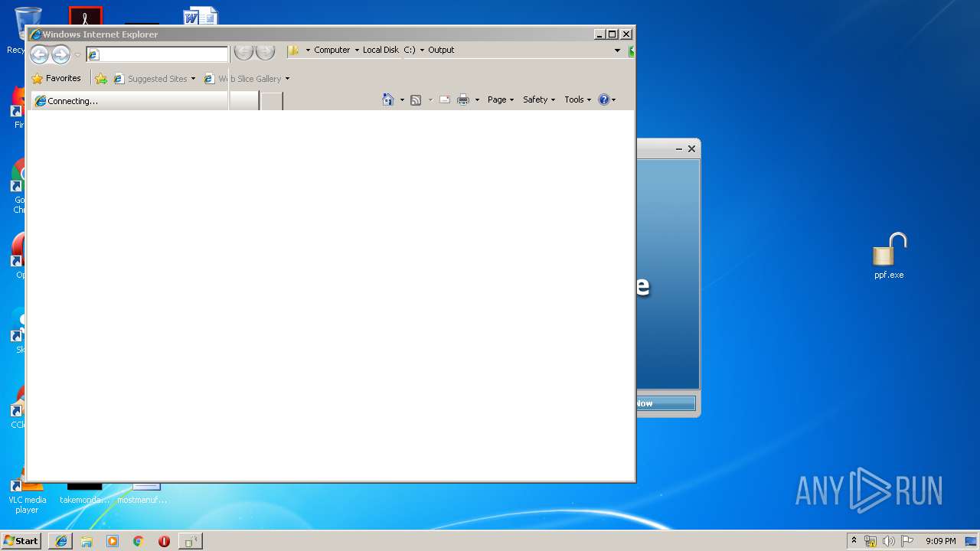This screenshot has height=551, width=980.
Task: Expand the address bar history dropdown
Action: coord(617,51)
